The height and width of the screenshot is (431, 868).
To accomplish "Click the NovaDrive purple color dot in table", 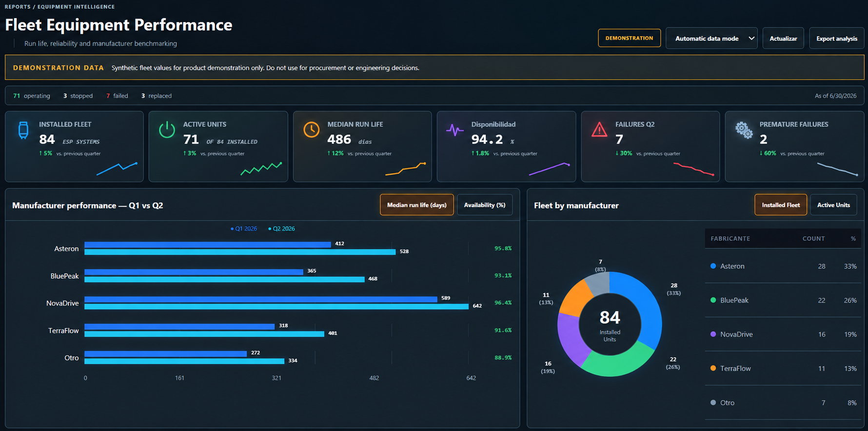I will [713, 334].
